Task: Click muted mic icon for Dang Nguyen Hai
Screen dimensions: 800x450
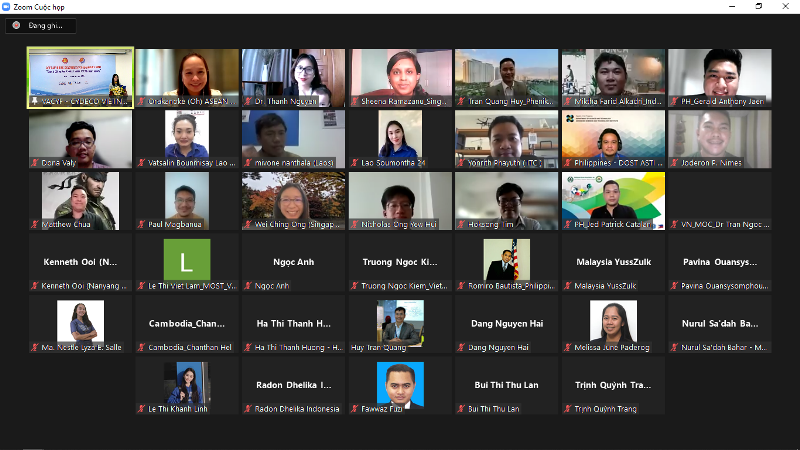Action: tap(461, 347)
